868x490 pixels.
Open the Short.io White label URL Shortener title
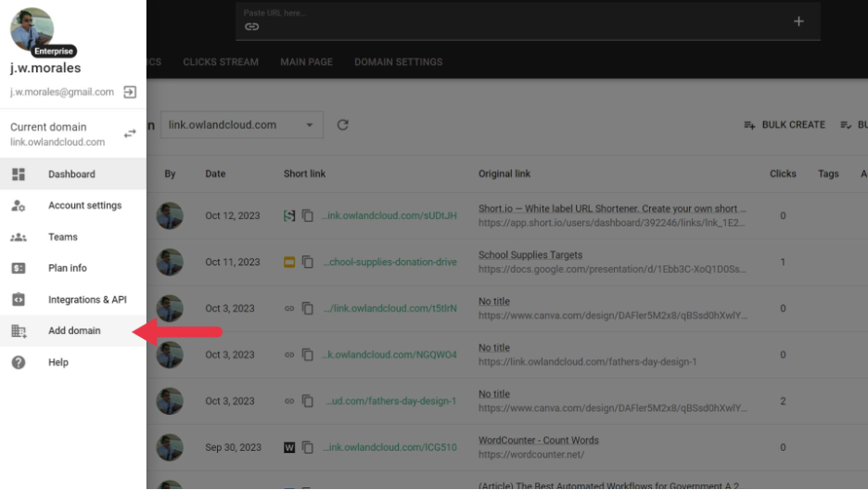pyautogui.click(x=612, y=208)
